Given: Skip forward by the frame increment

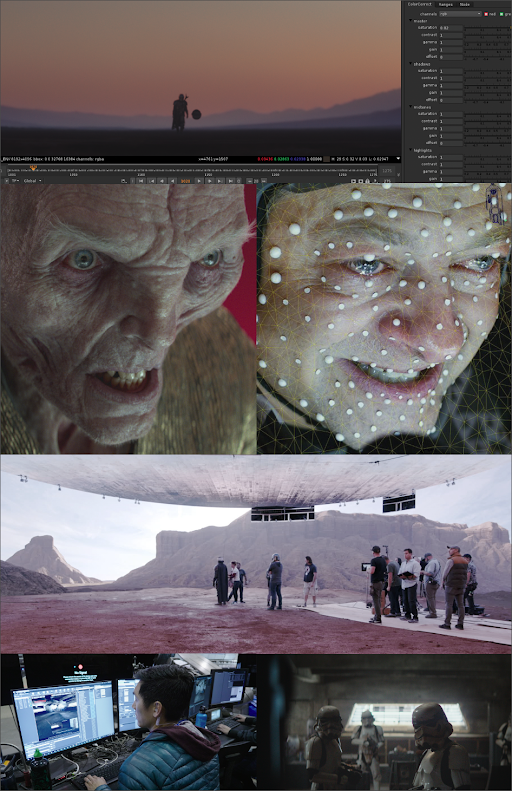Looking at the screenshot, I should (264, 181).
